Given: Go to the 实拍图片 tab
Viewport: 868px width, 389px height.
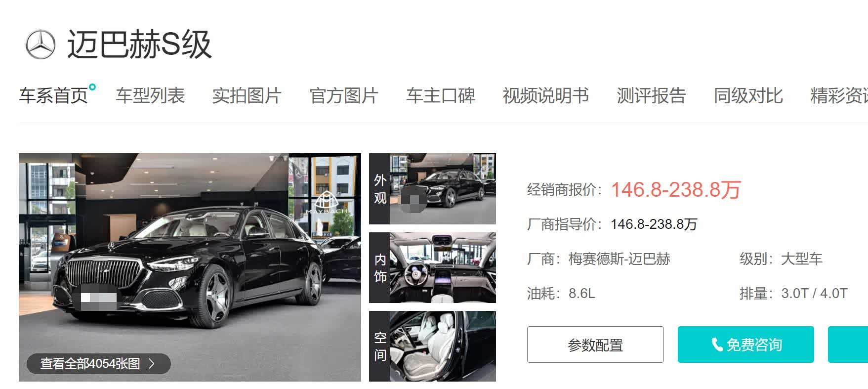Looking at the screenshot, I should [247, 96].
